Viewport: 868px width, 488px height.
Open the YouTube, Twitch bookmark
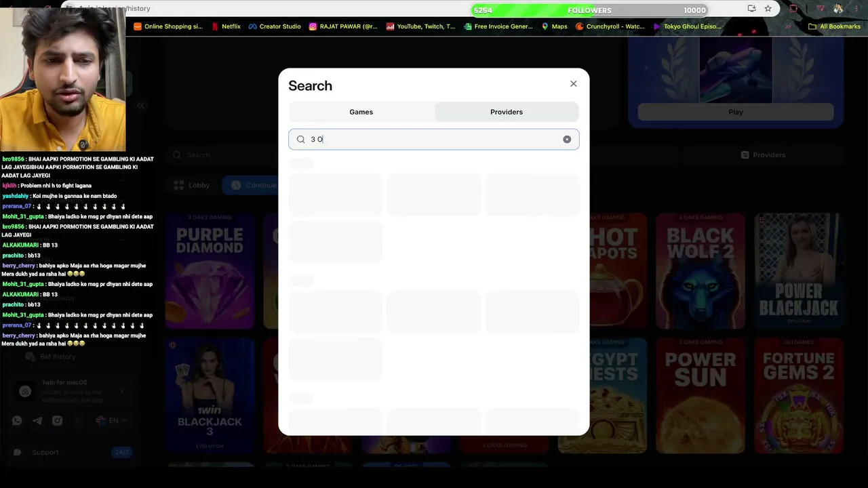coord(420,26)
